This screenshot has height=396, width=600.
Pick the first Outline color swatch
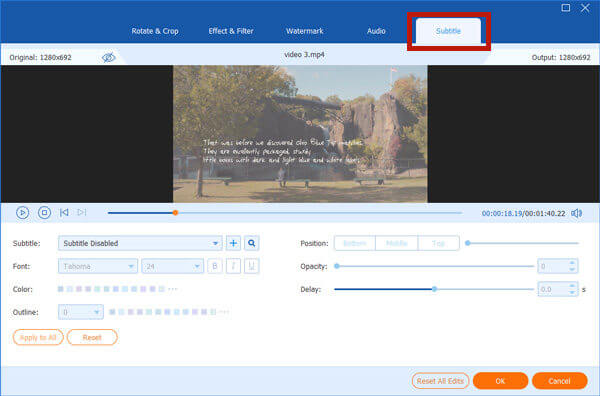pos(112,312)
